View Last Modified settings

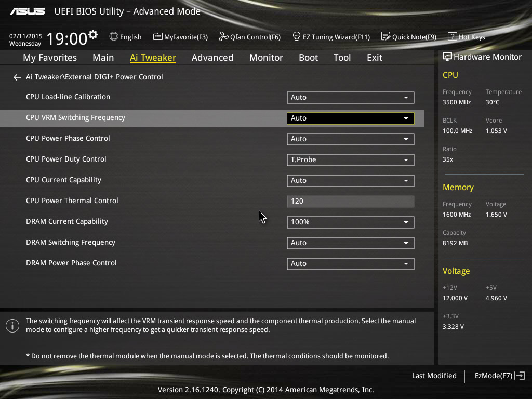[x=434, y=376]
